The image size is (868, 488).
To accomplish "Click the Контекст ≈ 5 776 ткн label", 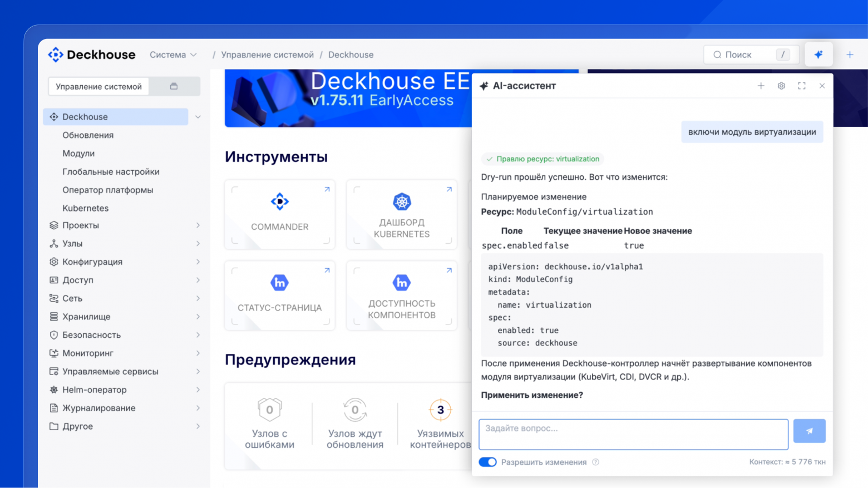I will [x=787, y=462].
